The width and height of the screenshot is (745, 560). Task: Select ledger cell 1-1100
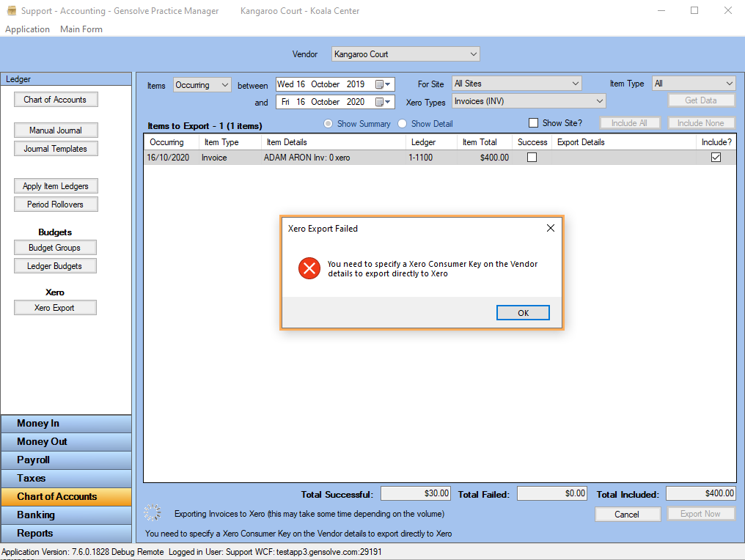coord(431,158)
